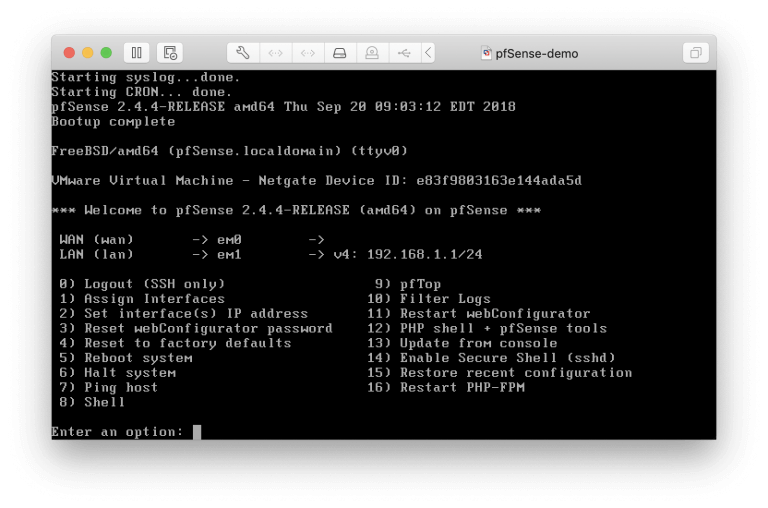Viewport: 768px width, 508px height.
Task: Open virtual machine settings wrench
Action: tap(243, 53)
